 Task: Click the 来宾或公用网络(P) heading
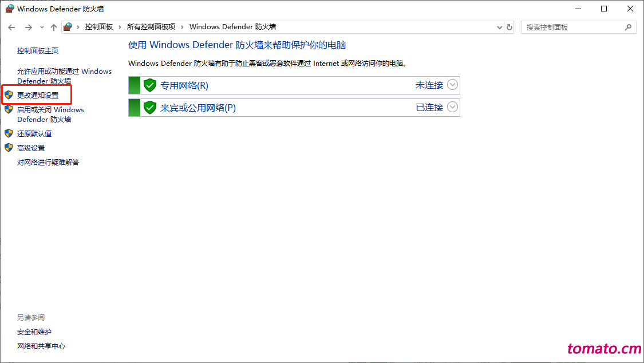(198, 108)
